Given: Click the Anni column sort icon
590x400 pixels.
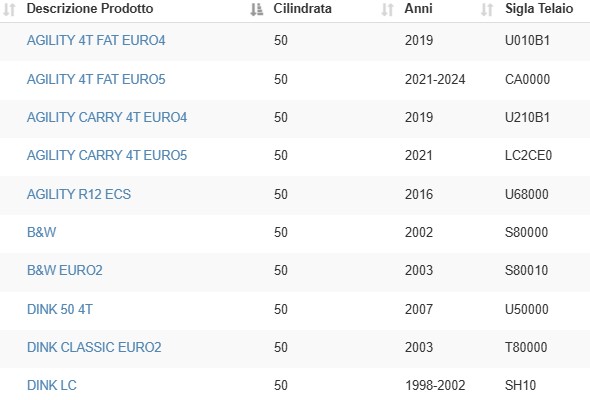Looking at the screenshot, I should pyautogui.click(x=487, y=9).
